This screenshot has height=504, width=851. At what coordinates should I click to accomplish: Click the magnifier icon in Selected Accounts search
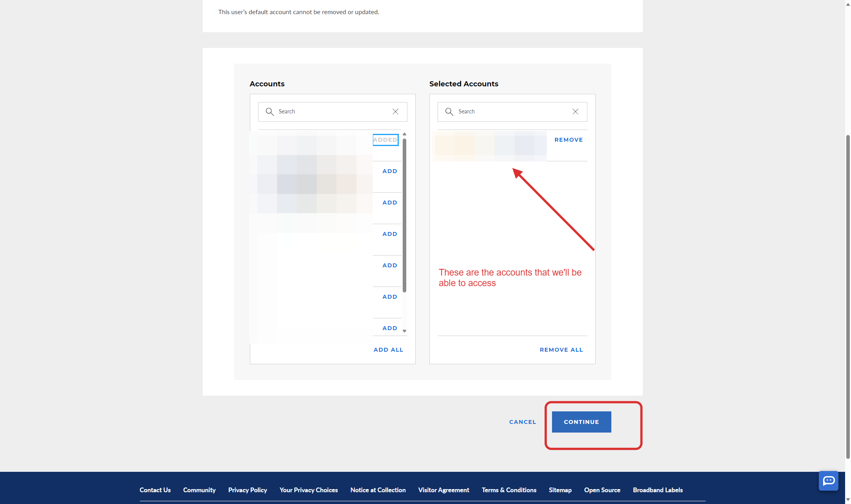[x=449, y=112]
